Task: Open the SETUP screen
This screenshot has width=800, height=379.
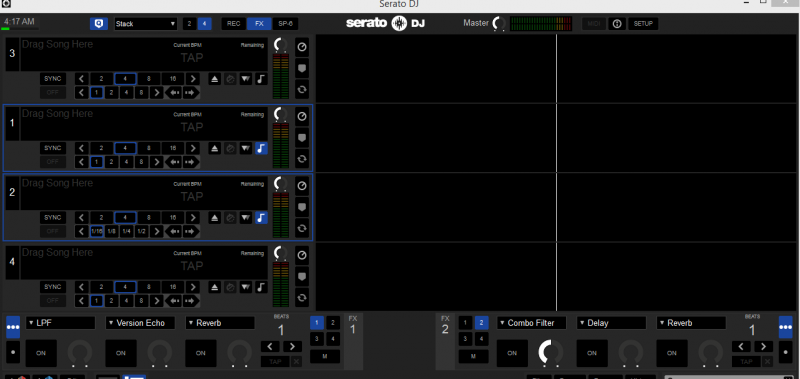Action: pyautogui.click(x=643, y=23)
